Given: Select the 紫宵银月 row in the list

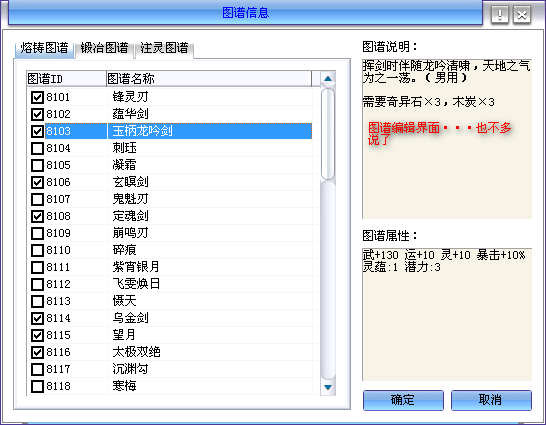Looking at the screenshot, I should pyautogui.click(x=169, y=267).
